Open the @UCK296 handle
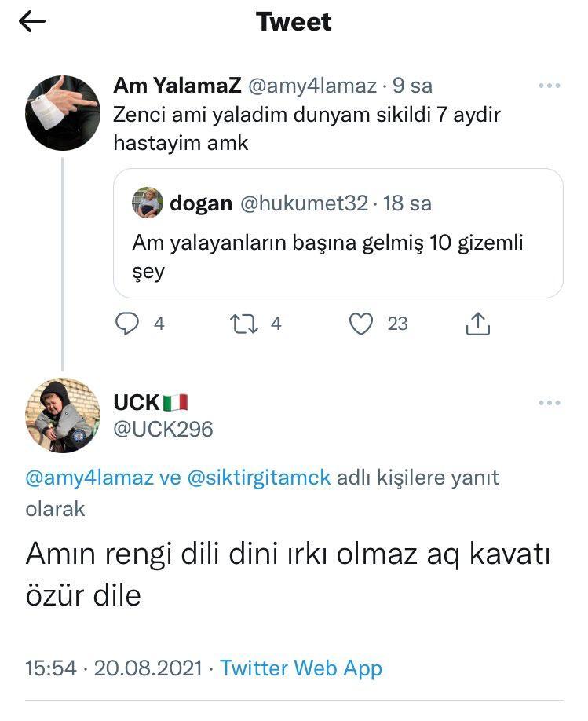The image size is (588, 721). 163,429
